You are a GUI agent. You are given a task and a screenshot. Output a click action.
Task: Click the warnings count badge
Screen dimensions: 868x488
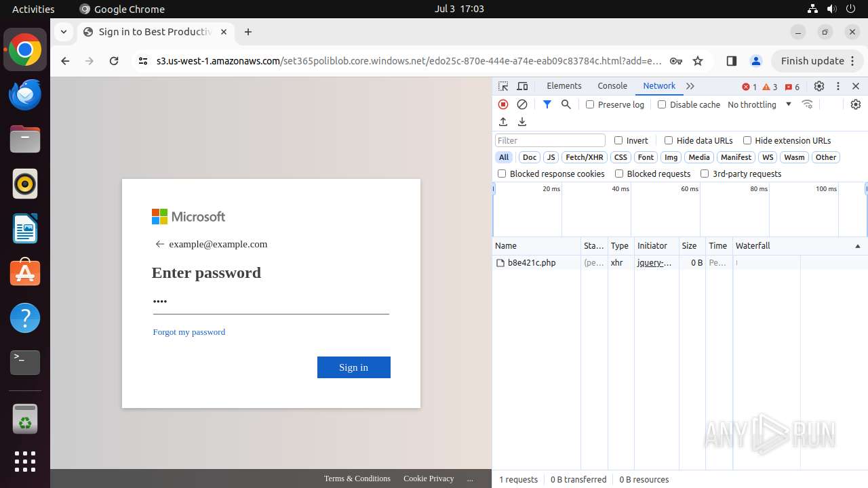pos(770,87)
